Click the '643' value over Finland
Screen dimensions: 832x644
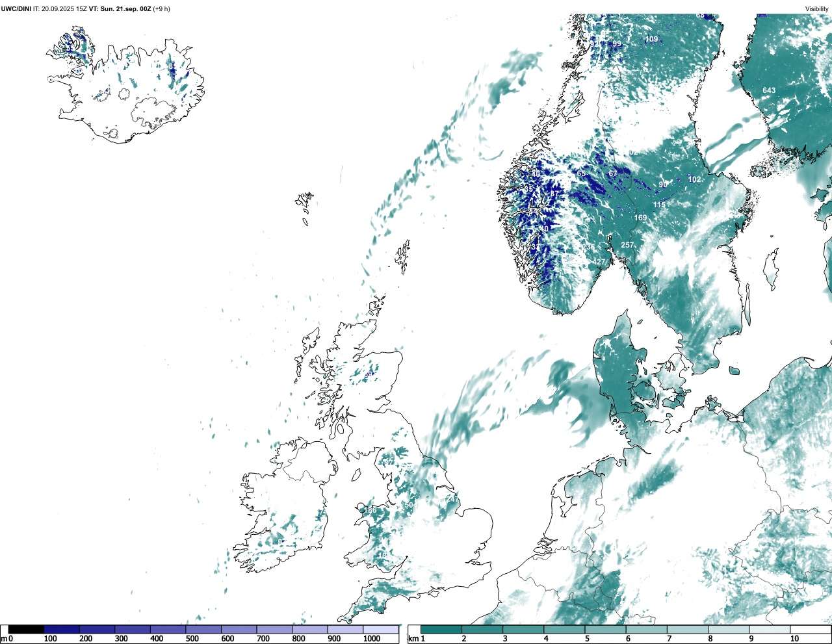click(769, 90)
